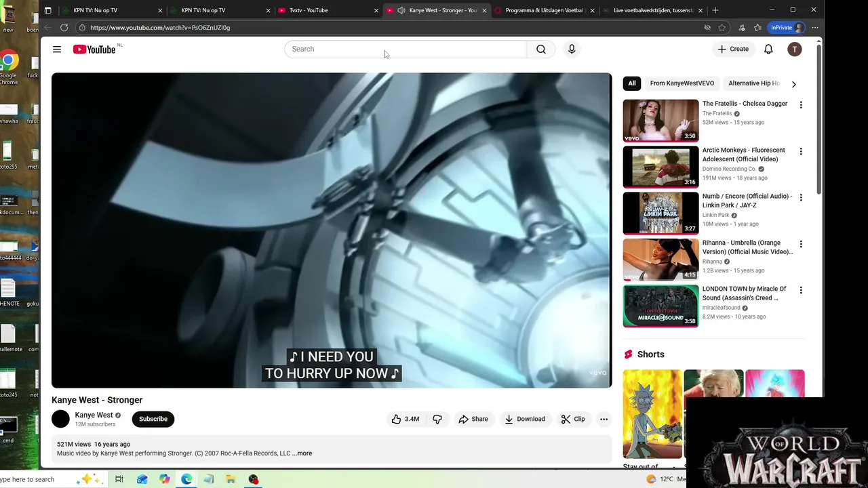
Task: Open a new browser tab
Action: pos(715,10)
